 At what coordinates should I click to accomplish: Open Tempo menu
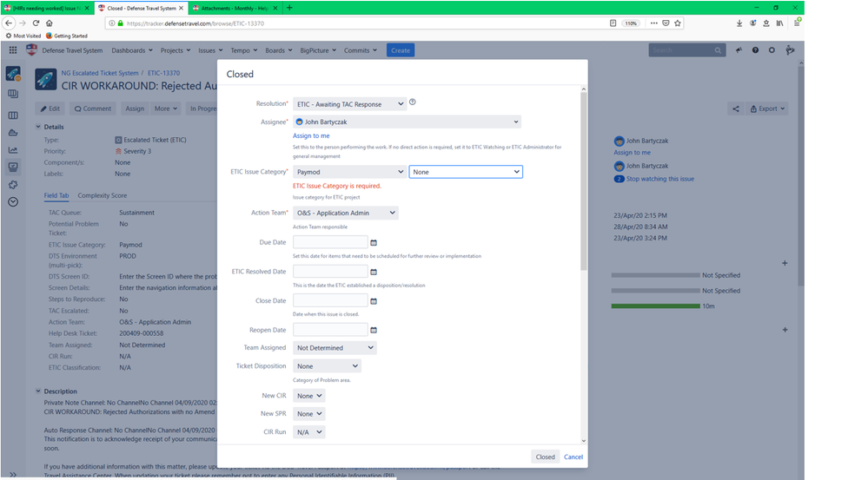[243, 50]
